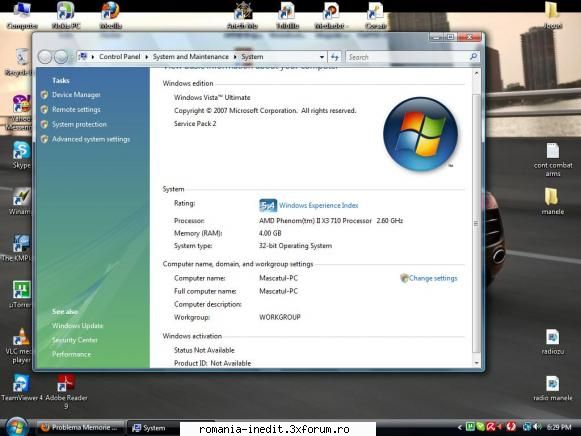Click the Forward navigation arrow button
Screen dimensions: 581x436
coord(61,57)
